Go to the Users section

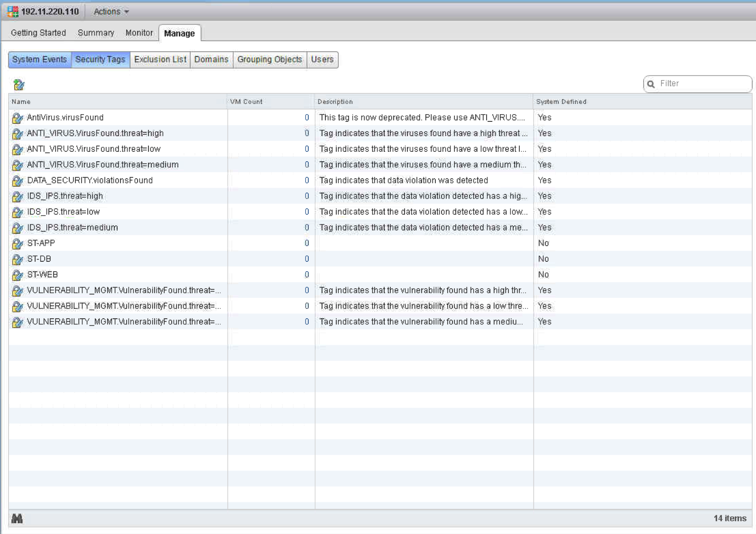(322, 60)
